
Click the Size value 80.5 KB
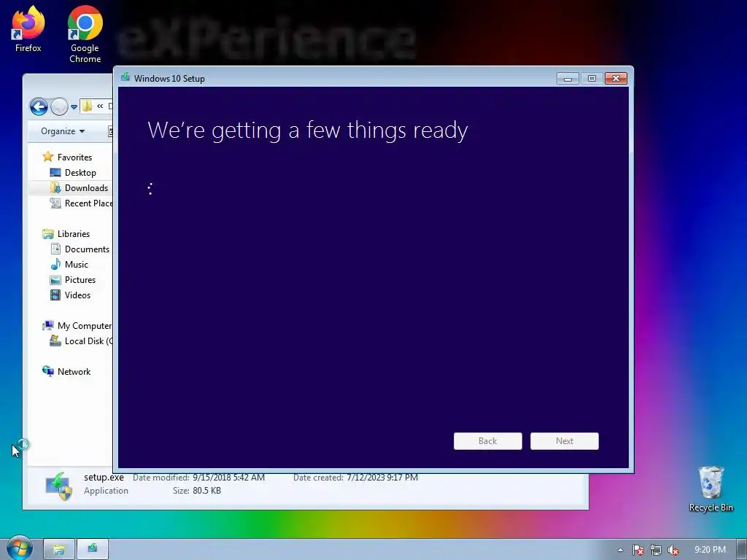point(206,491)
